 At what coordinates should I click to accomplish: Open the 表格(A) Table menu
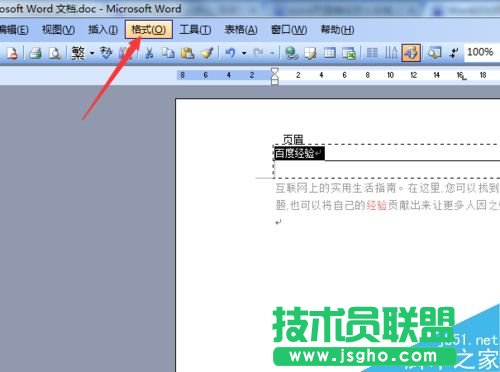click(x=241, y=30)
